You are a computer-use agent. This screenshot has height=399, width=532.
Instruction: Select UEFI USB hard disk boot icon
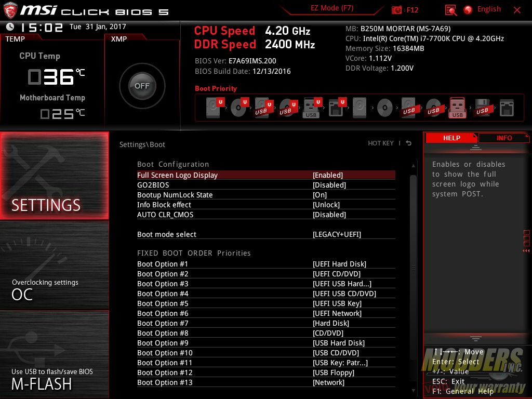(x=264, y=108)
